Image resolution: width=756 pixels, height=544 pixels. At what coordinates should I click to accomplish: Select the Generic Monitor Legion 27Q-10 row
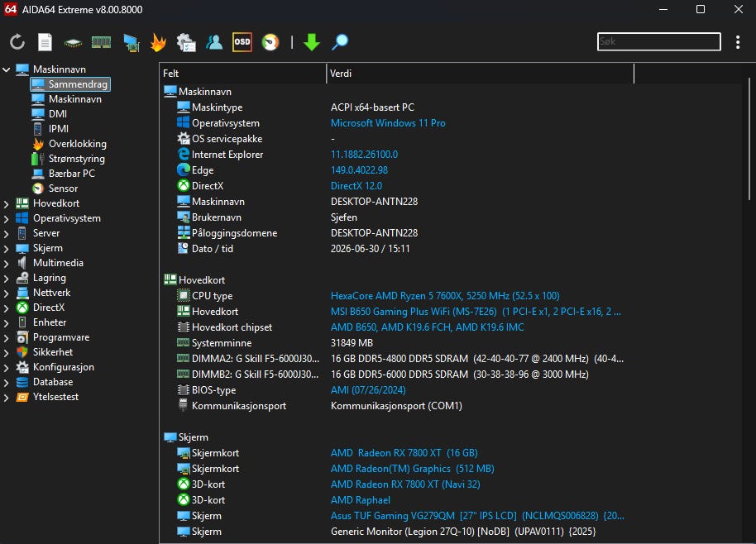396,532
